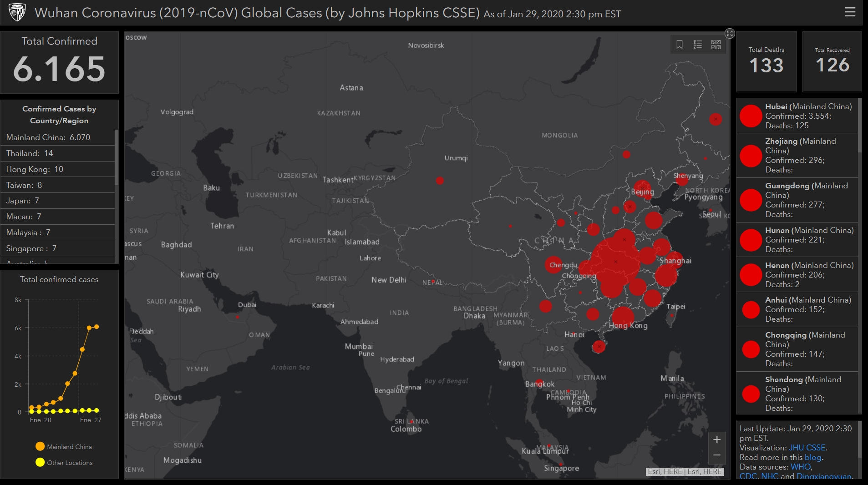Click the Hubei (Mainland China) entry text
The image size is (868, 485).
pyautogui.click(x=808, y=106)
